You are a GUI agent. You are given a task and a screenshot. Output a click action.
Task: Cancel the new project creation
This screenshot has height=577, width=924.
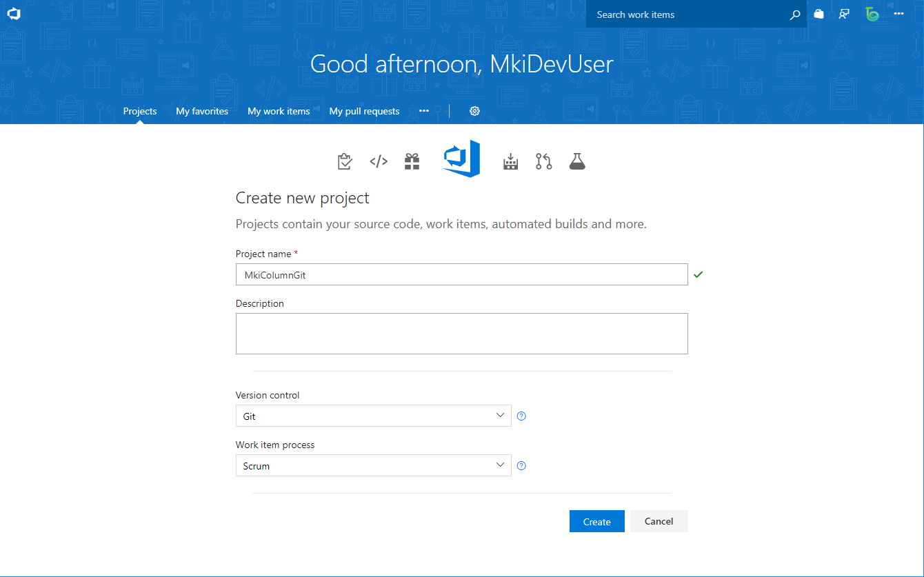tap(659, 521)
